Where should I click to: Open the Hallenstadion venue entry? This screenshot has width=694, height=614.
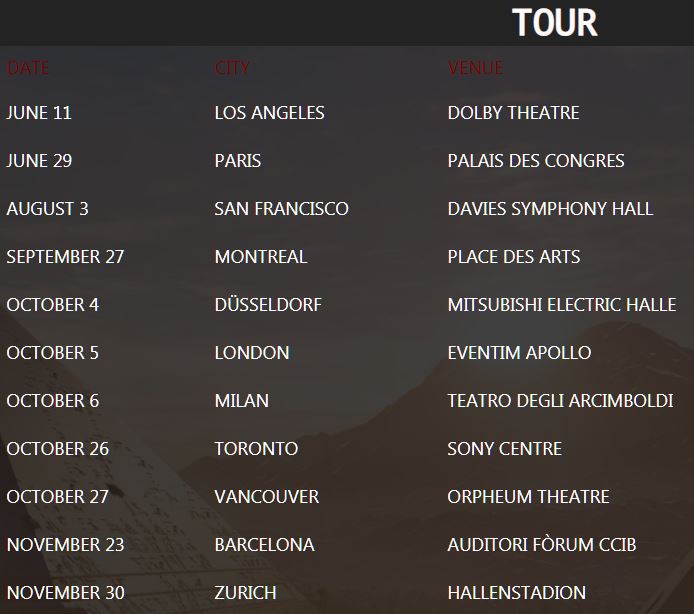point(516,593)
